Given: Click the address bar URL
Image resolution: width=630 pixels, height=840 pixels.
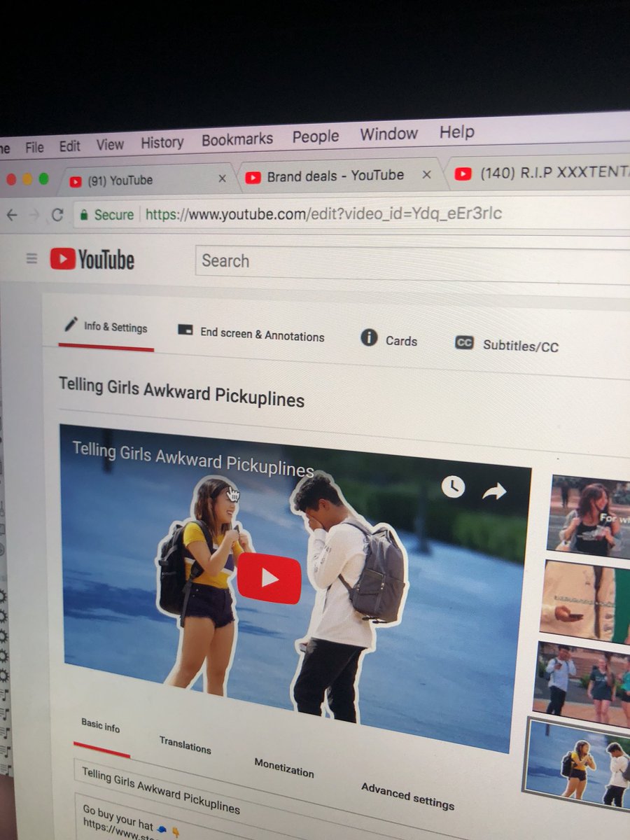Looking at the screenshot, I should 323,213.
